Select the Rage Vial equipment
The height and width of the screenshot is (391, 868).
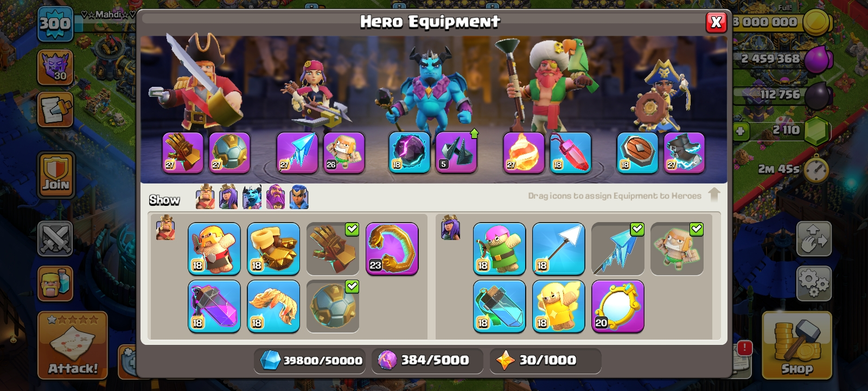point(214,306)
